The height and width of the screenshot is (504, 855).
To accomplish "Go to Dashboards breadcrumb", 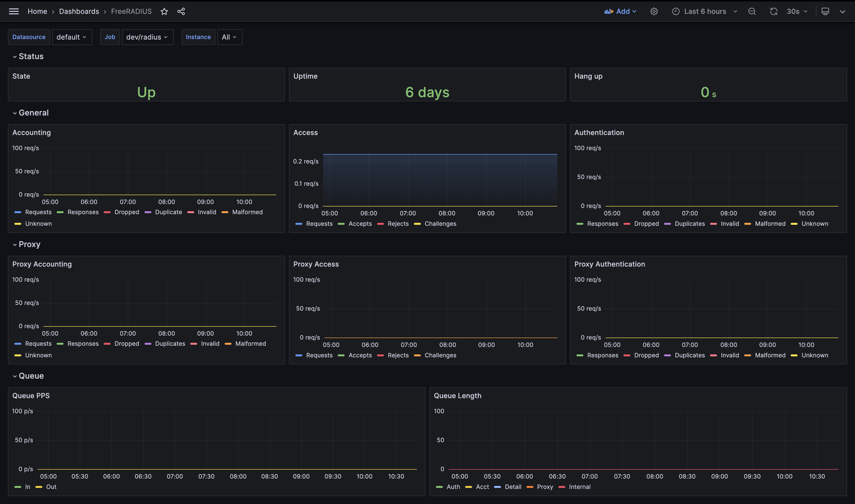I will click(79, 12).
